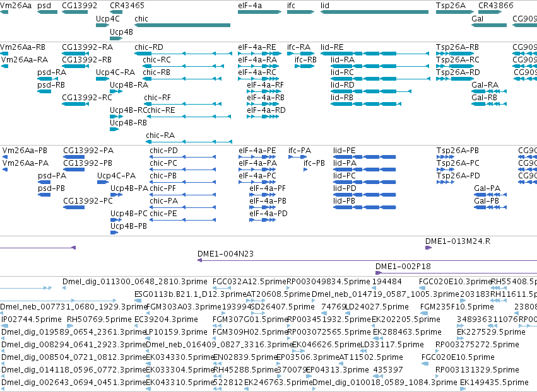Select transcript chic-RA label
Image resolution: width=537 pixels, height=392 pixels.
point(160,135)
